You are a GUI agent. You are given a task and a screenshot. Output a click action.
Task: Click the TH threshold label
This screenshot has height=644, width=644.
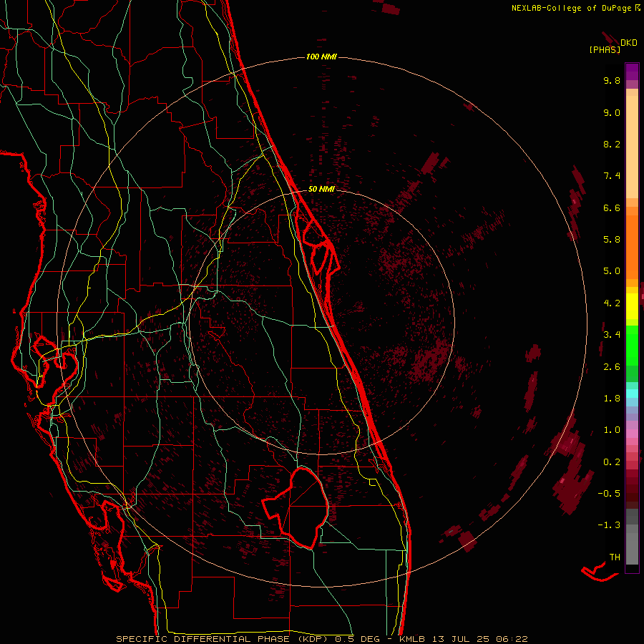[x=615, y=557]
